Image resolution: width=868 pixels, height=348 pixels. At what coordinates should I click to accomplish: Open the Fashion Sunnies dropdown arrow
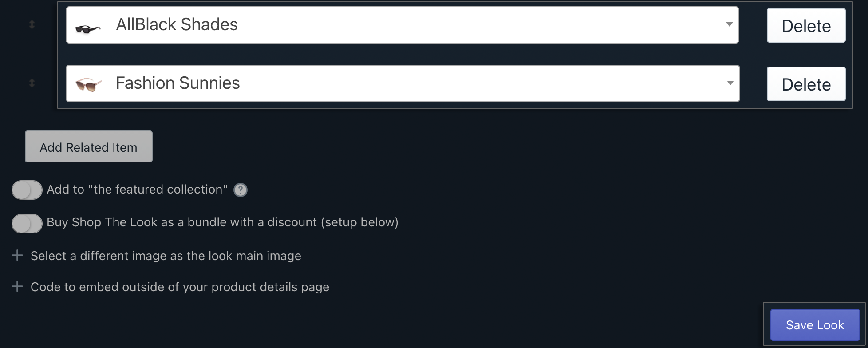[x=730, y=83]
